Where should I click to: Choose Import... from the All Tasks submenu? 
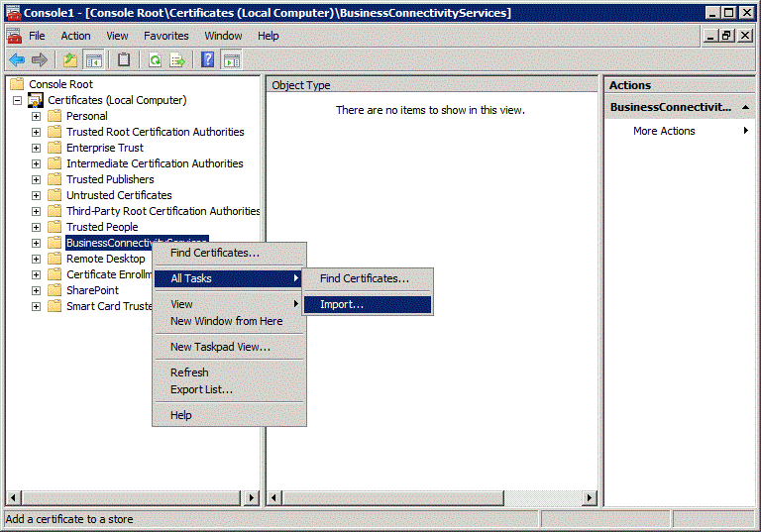(x=368, y=304)
